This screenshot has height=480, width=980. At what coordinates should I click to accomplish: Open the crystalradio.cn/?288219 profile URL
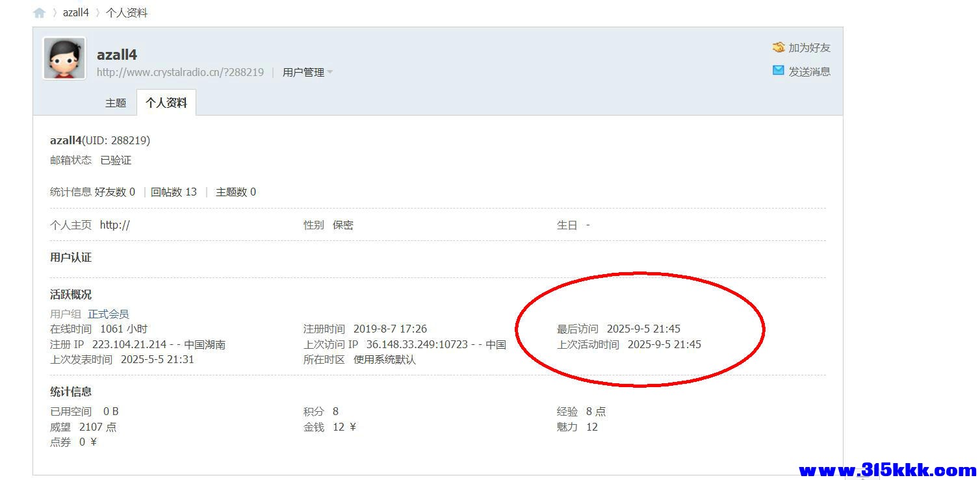pos(180,72)
